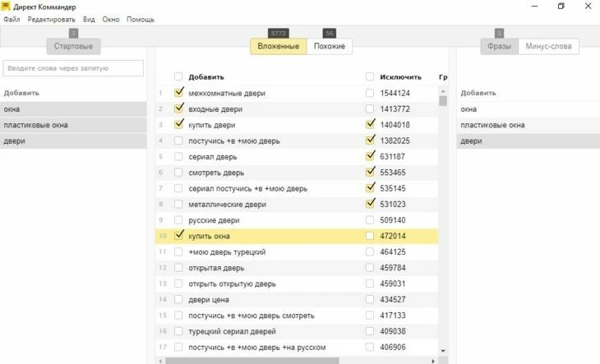Click the Стартовые button

73,46
